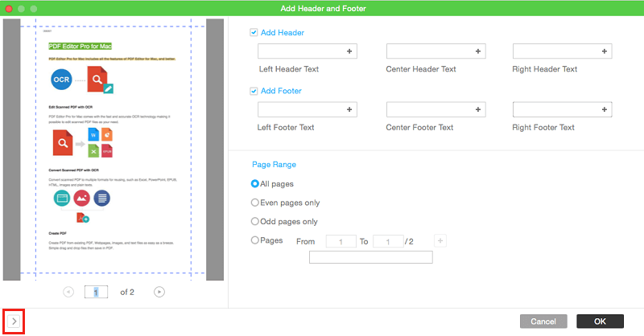The height and width of the screenshot is (336, 644).
Task: Expand the panel with bottom-left chevron button
Action: [14, 322]
